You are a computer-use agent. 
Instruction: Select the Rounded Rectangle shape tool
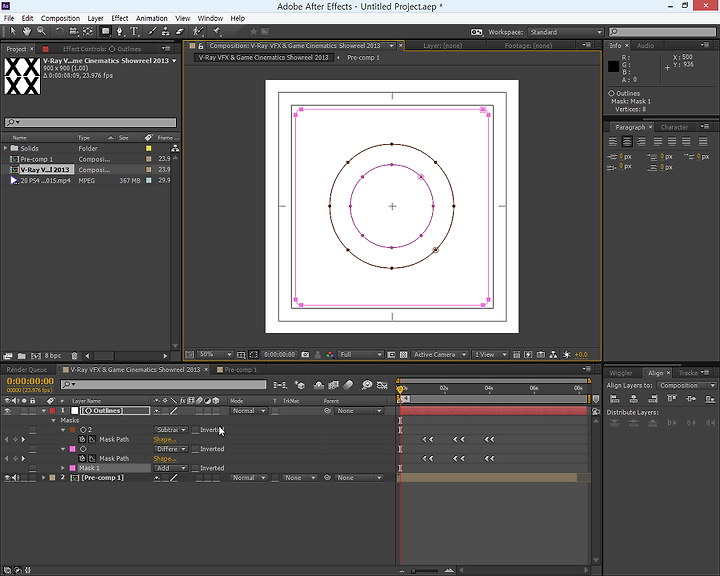coord(106,31)
